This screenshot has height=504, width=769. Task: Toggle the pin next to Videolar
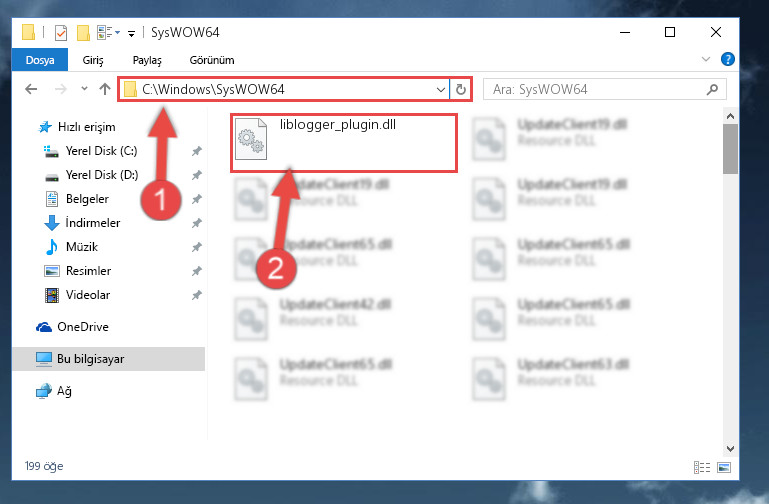[x=197, y=295]
